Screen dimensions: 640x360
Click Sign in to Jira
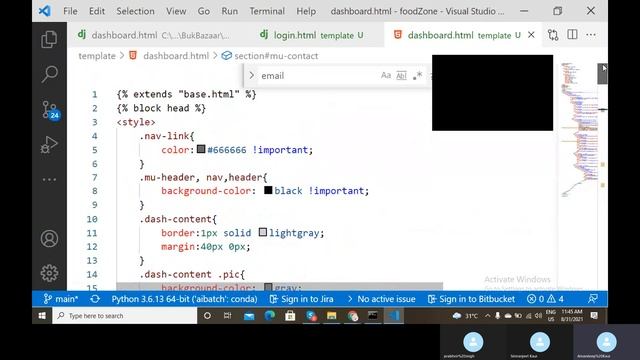(x=302, y=299)
